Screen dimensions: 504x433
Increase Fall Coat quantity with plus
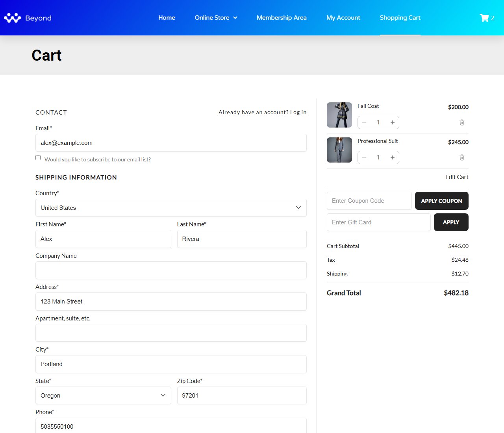point(393,122)
